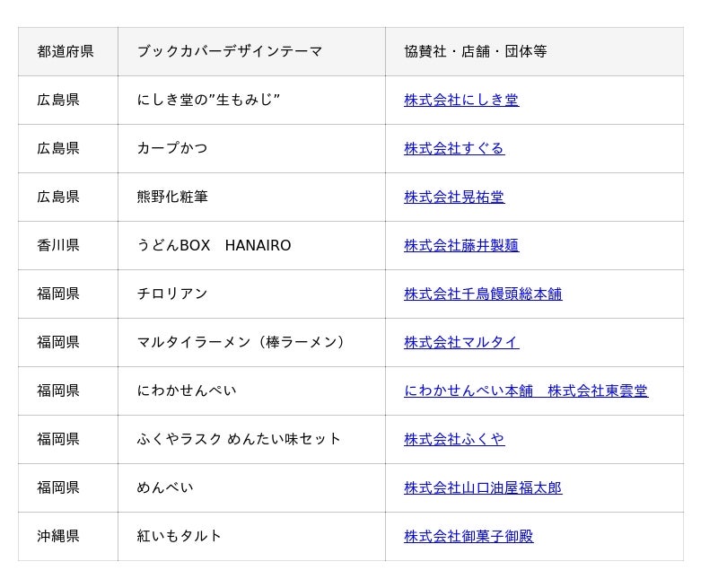Open にわかせんぺい本舗 株式会社東雲堂 link
This screenshot has width=718, height=588.
tap(525, 391)
